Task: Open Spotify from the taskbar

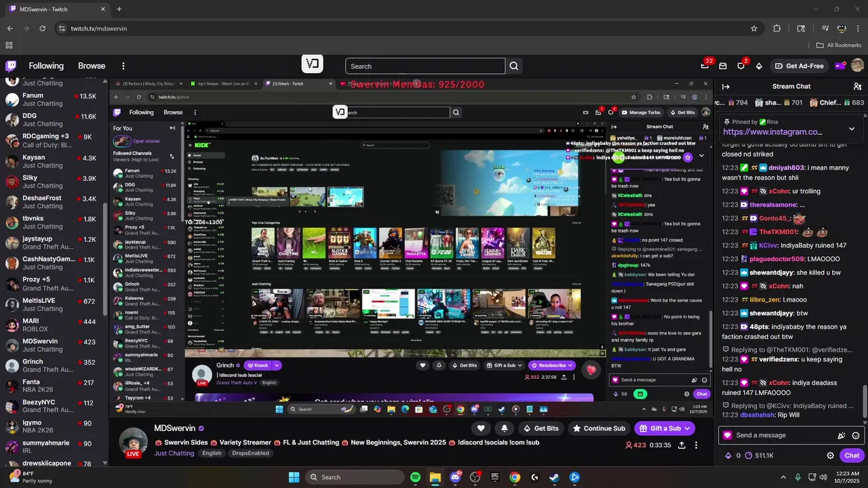Action: point(415,477)
